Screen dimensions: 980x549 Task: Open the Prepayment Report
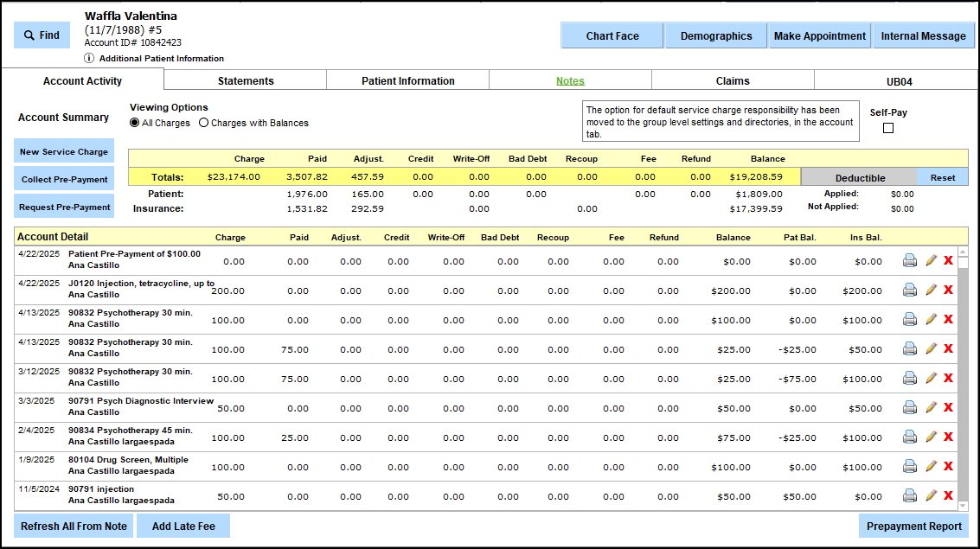[x=913, y=527]
